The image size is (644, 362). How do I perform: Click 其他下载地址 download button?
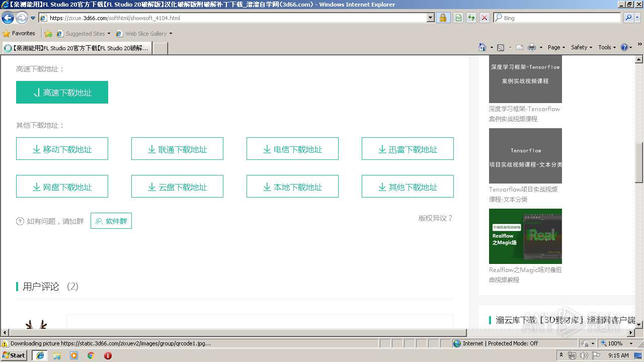408,187
